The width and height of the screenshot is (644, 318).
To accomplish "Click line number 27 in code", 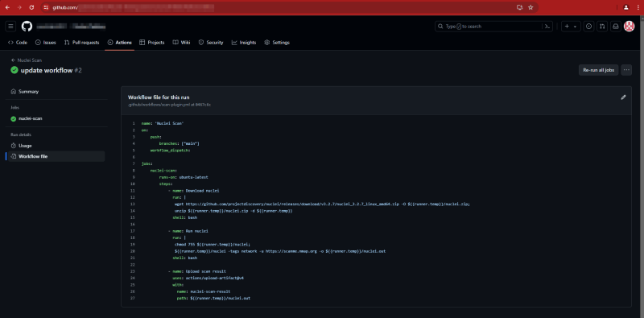I will 133,298.
